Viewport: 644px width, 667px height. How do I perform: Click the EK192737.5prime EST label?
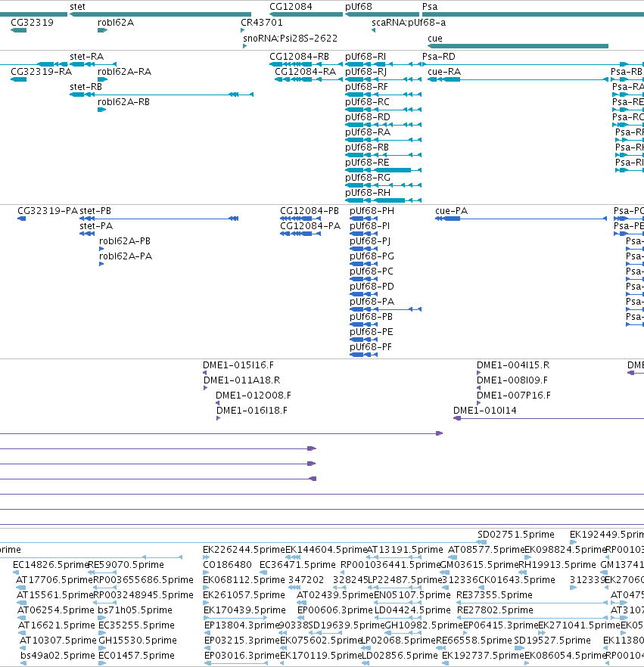[x=483, y=656]
